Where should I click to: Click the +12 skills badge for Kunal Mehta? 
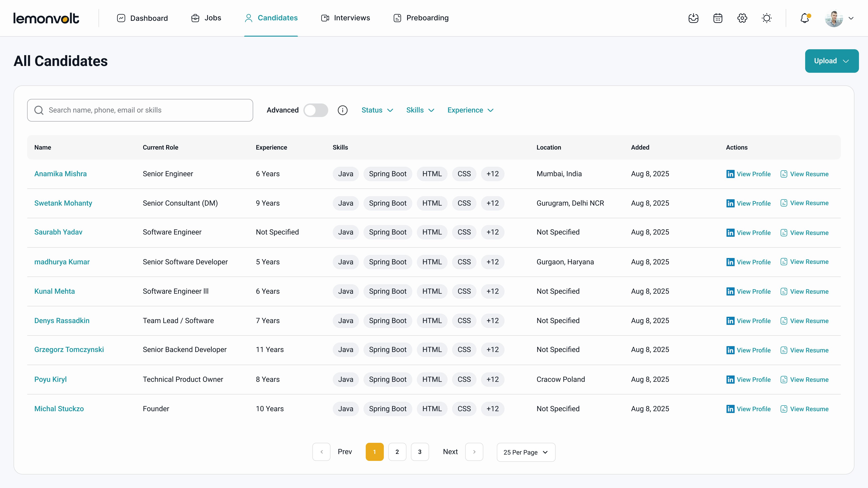[x=492, y=291]
